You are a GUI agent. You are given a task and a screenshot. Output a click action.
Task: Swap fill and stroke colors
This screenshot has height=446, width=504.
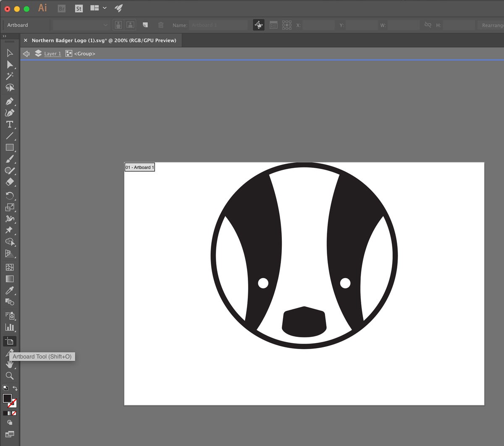coord(15,388)
